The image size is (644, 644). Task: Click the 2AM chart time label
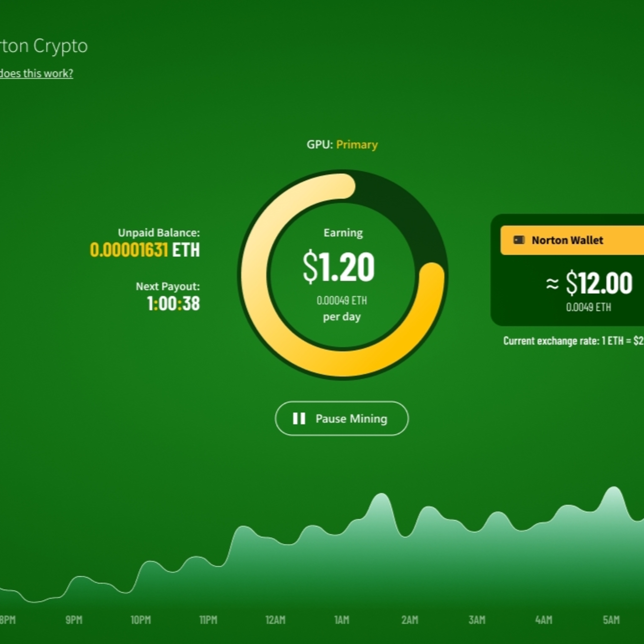click(410, 620)
